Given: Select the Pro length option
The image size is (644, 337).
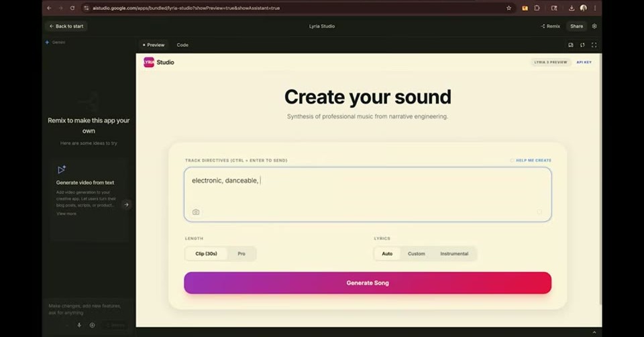Looking at the screenshot, I should pos(241,254).
